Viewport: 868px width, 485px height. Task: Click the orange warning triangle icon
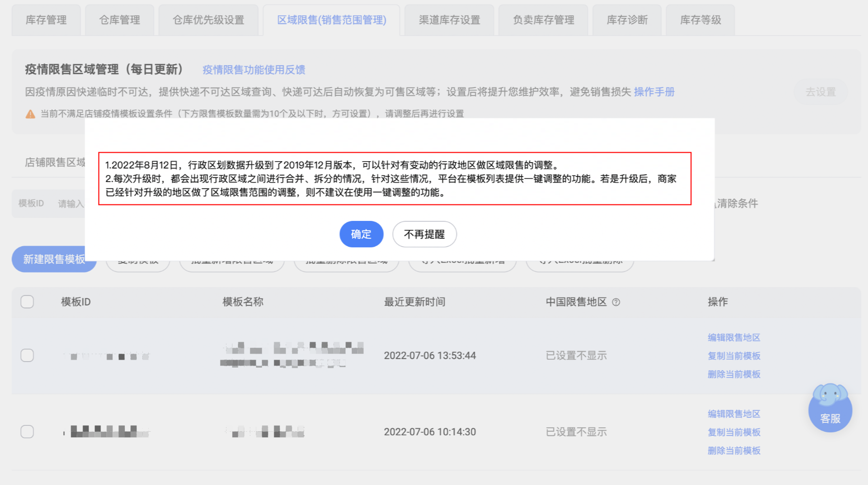[x=30, y=114]
